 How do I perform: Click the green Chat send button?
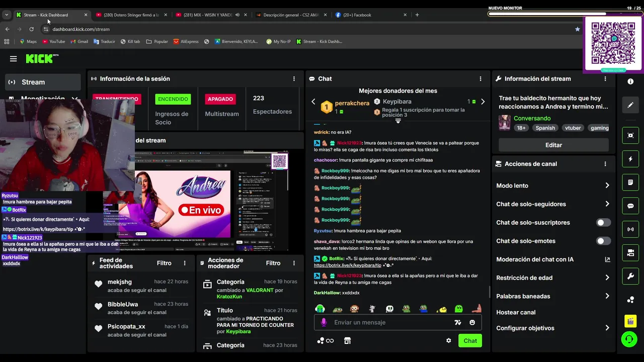[470, 340]
